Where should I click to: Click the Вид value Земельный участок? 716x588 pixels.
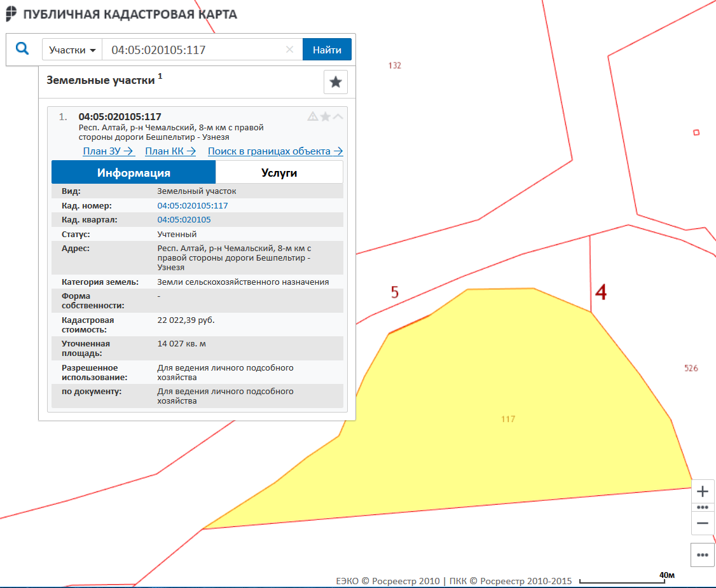pos(196,191)
